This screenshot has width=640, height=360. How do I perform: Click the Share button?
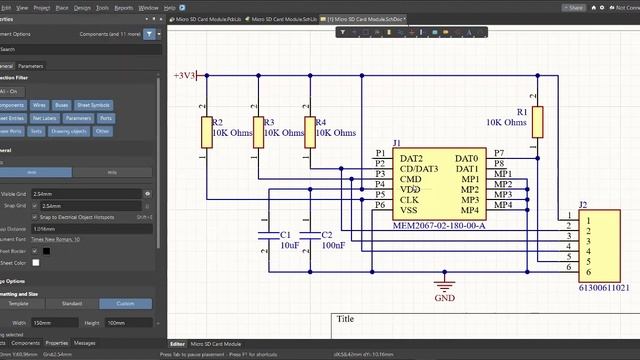[573, 7]
